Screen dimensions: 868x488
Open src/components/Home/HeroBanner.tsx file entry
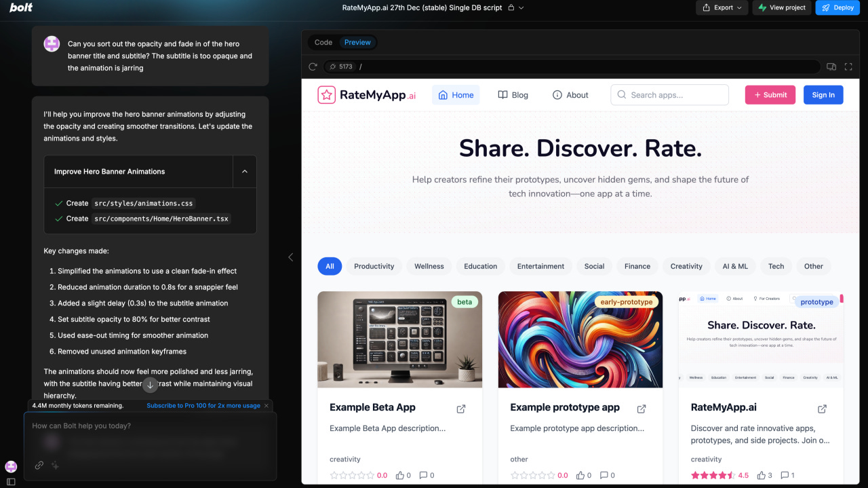click(x=161, y=219)
